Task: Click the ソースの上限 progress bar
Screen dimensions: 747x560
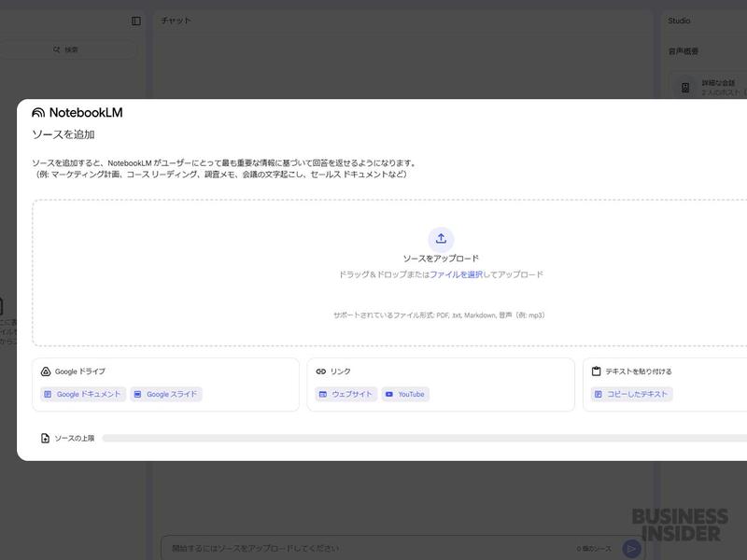Action: pyautogui.click(x=425, y=438)
